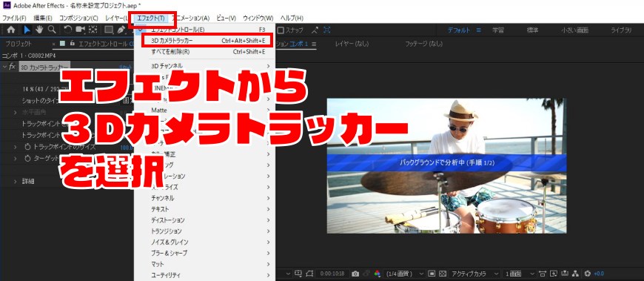Open the アクティブカメラ view dropdown
This screenshot has height=281, width=644.
(x=474, y=274)
